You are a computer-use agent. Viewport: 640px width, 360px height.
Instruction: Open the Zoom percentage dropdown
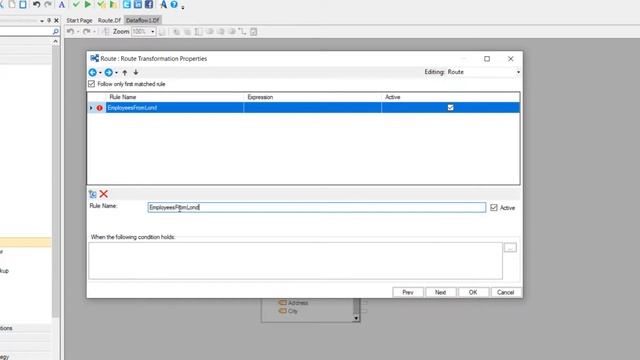click(153, 31)
